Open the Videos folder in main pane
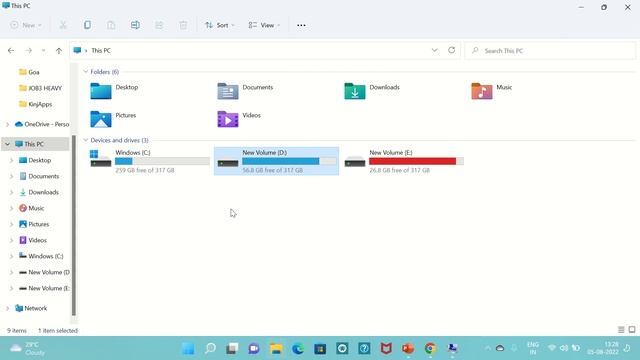 coord(239,119)
